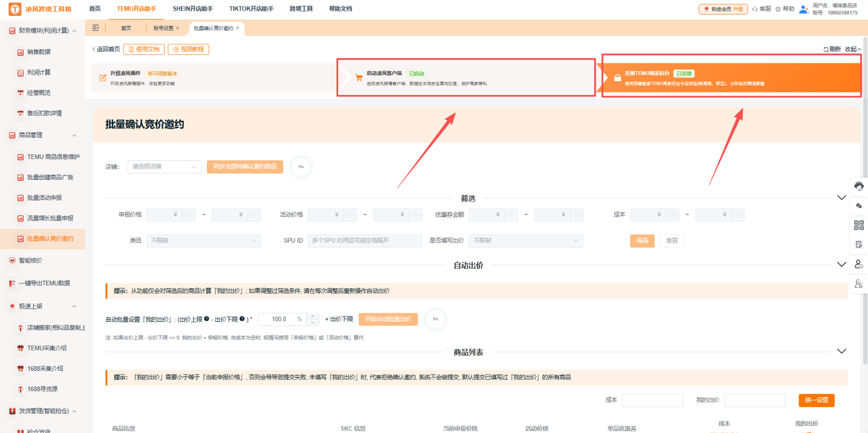Image resolution: width=868 pixels, height=433 pixels.
Task: Open 批量活动申报 in sidebar
Action: click(44, 198)
